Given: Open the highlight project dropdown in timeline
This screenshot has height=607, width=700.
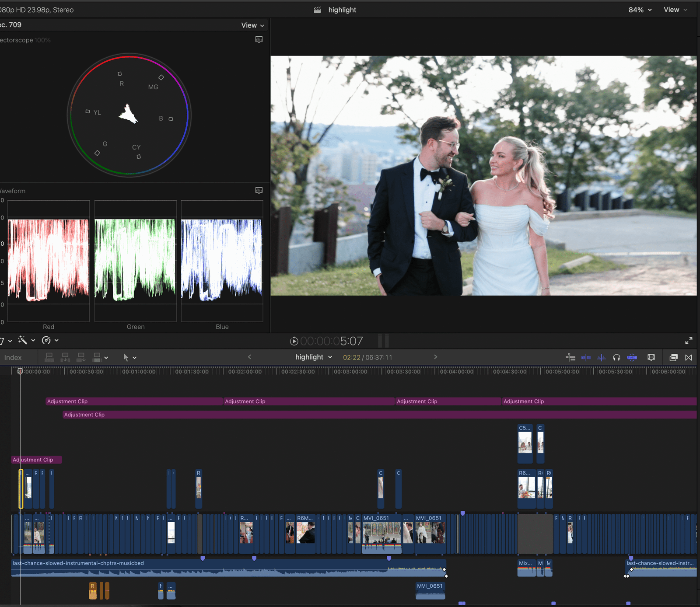Looking at the screenshot, I should tap(313, 357).
